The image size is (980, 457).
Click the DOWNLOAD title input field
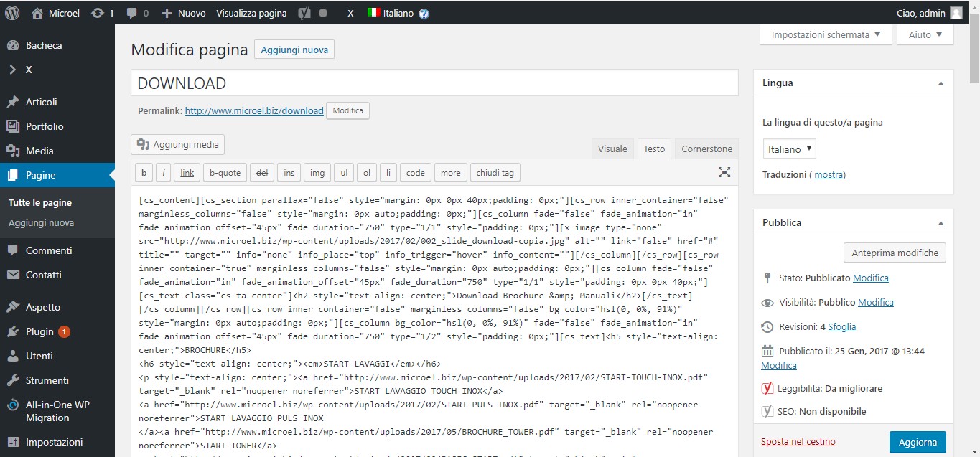[x=434, y=83]
